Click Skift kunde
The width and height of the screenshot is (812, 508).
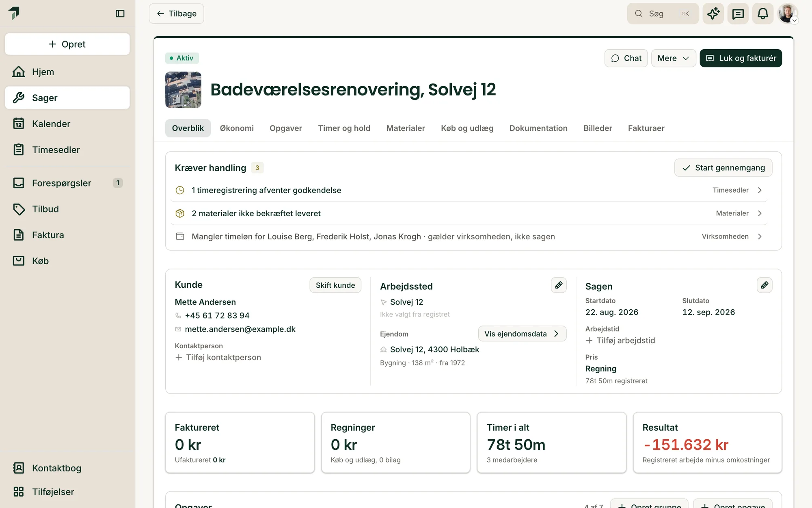point(335,285)
